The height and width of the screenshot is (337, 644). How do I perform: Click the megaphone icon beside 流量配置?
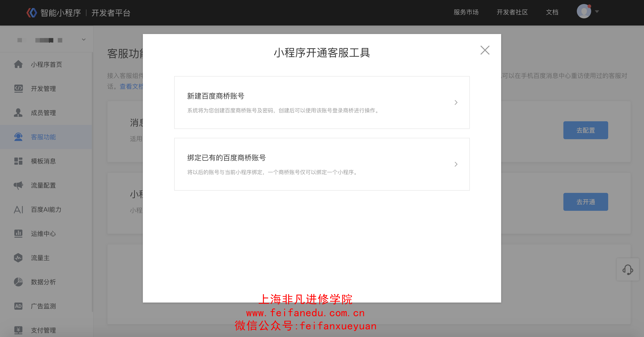18,185
